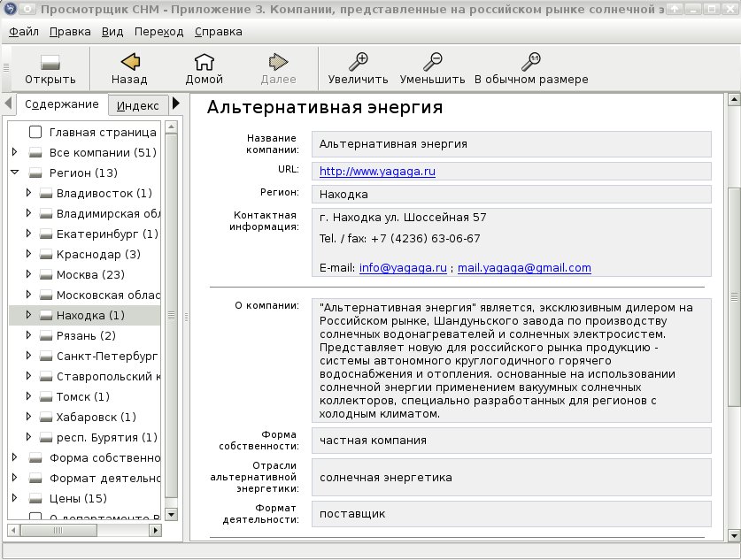Click the book icon beside Владивосток (1)
The width and height of the screenshot is (741, 560).
point(46,193)
